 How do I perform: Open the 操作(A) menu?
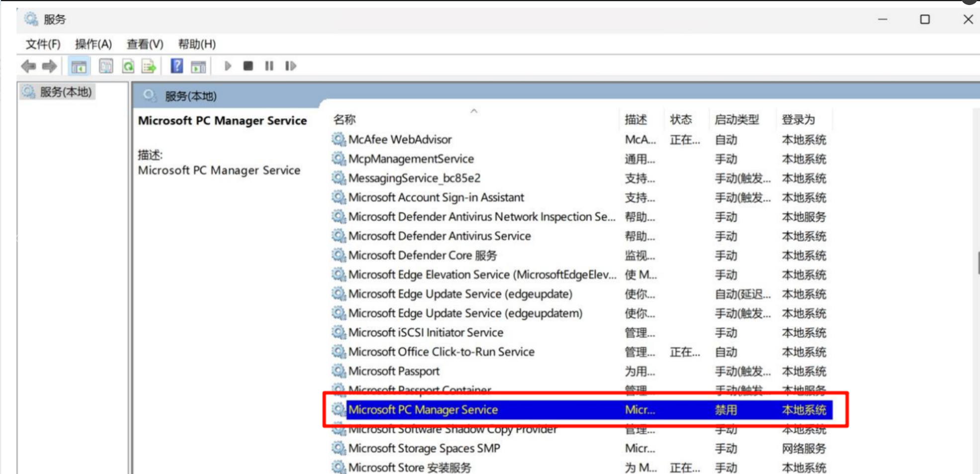point(93,44)
